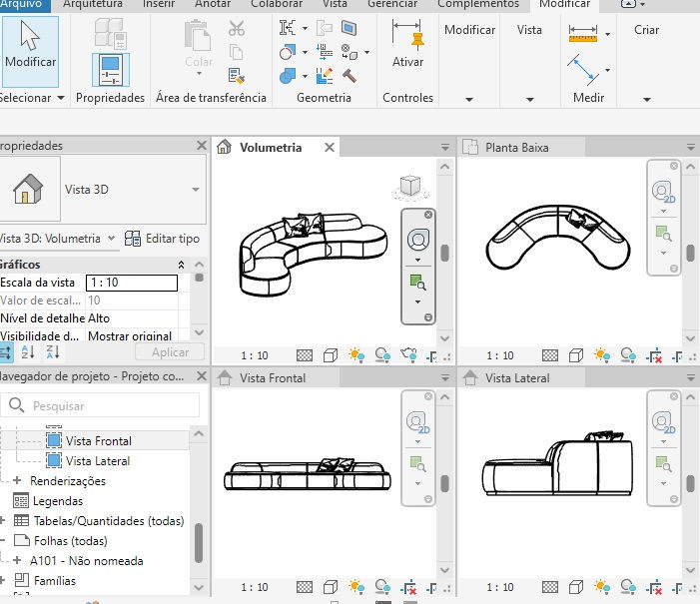Expand the A101 - Não nomeada sheet
The height and width of the screenshot is (604, 700).
click(17, 560)
